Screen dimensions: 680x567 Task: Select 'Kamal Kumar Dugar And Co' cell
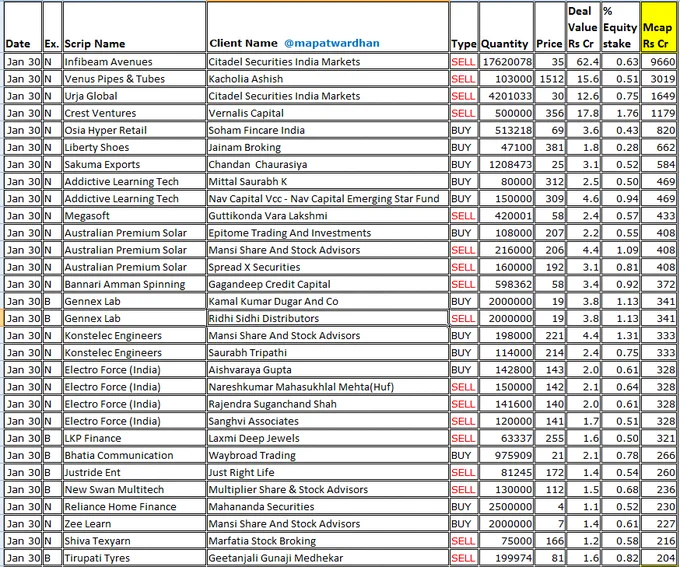pyautogui.click(x=328, y=302)
